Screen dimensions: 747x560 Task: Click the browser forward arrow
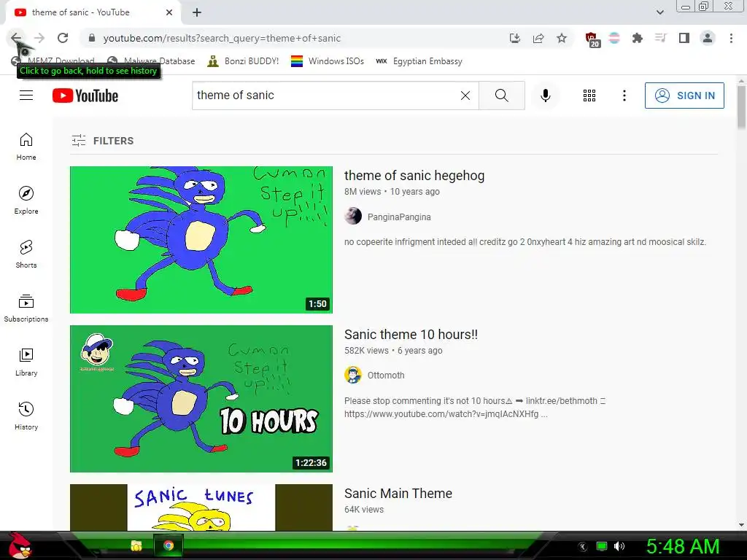[39, 38]
